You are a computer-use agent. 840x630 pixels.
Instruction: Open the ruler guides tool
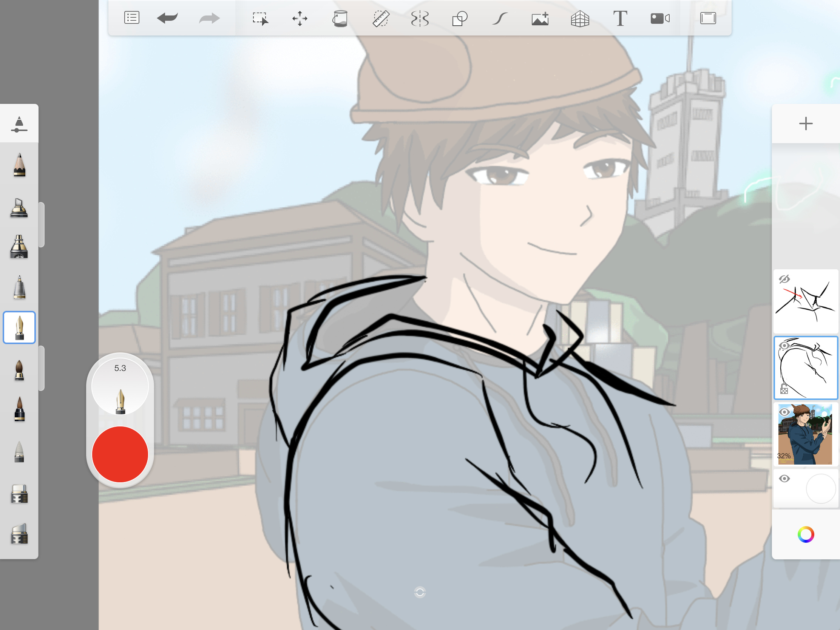click(x=380, y=18)
